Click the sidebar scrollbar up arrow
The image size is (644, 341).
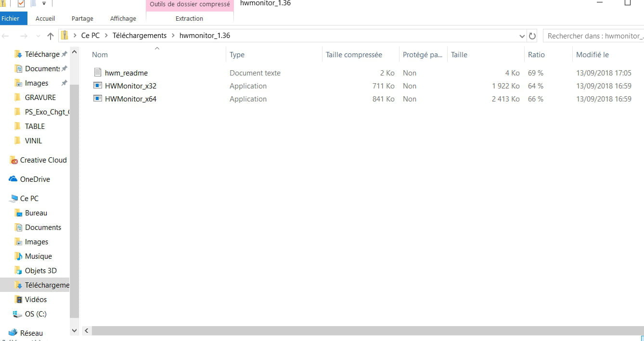point(74,51)
